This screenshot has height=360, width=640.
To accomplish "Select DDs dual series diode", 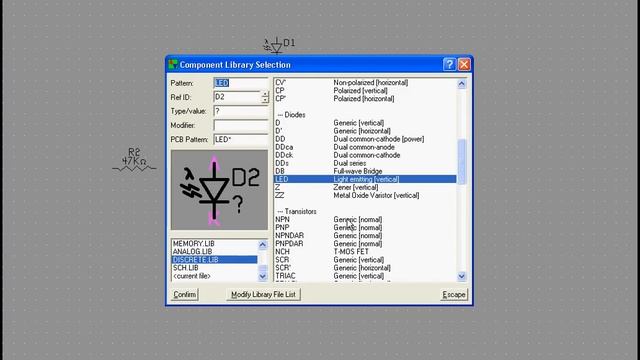I will tap(365, 163).
